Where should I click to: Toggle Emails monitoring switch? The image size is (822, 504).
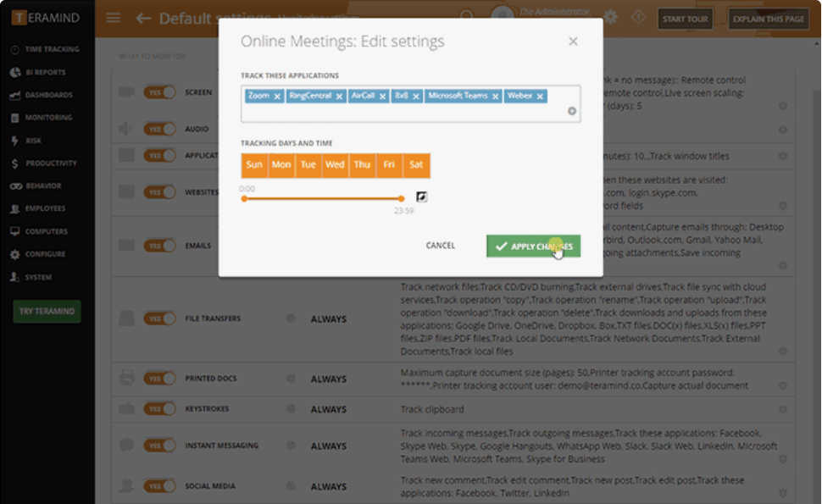[159, 246]
